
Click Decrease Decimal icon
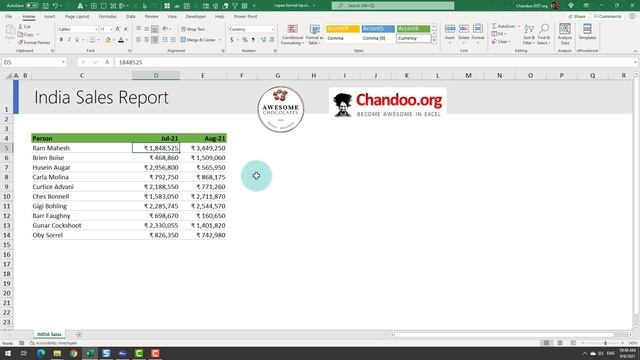(271, 40)
